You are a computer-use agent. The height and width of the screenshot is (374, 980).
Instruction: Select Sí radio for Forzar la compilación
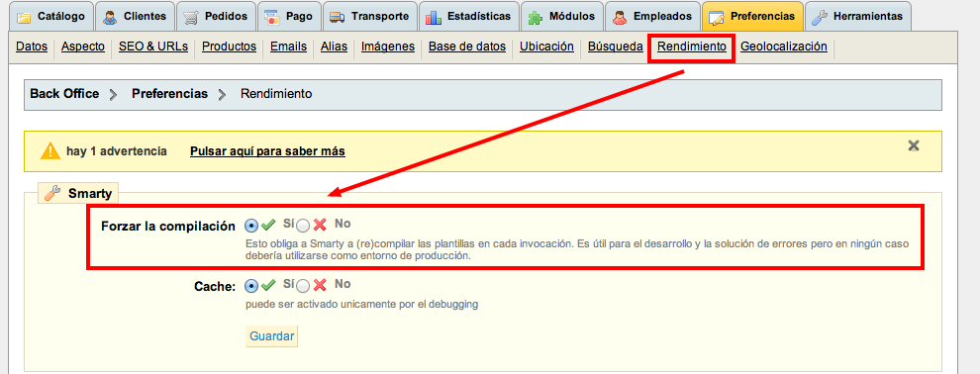click(x=251, y=226)
